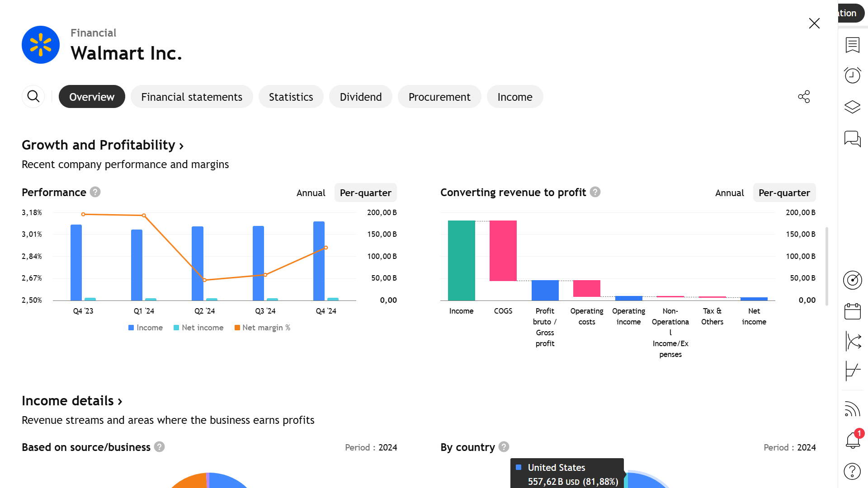Open the news feed broadcast icon

[x=853, y=409]
